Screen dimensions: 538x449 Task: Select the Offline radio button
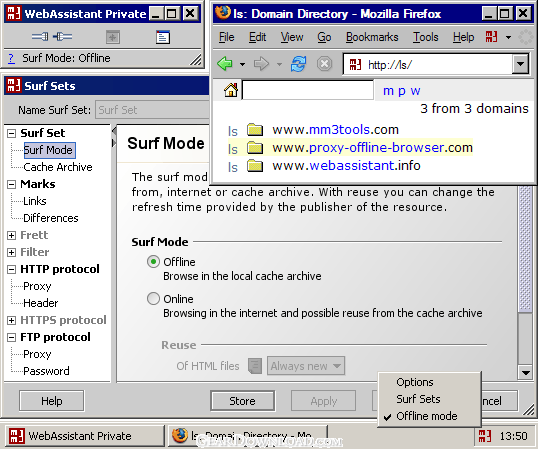pyautogui.click(x=153, y=262)
